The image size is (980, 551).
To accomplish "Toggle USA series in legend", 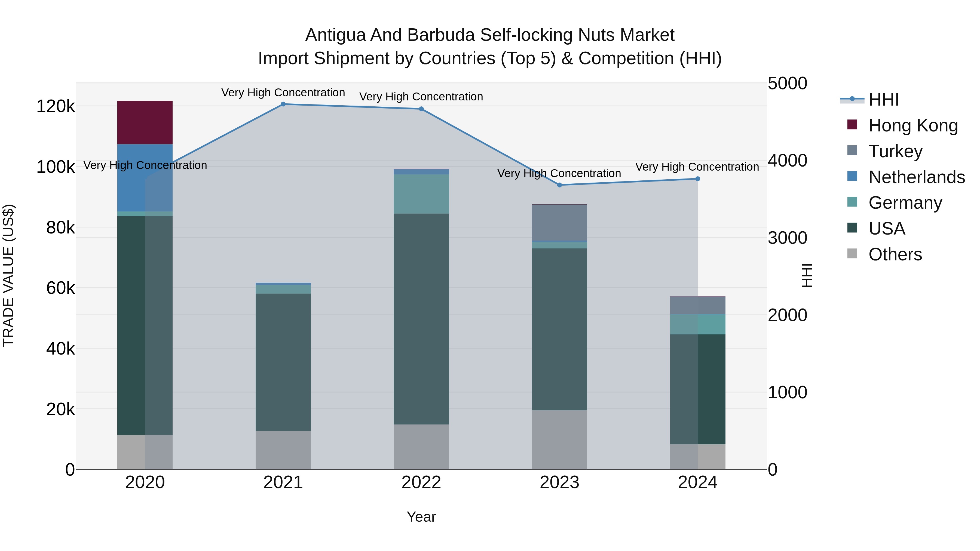I will pos(877,228).
